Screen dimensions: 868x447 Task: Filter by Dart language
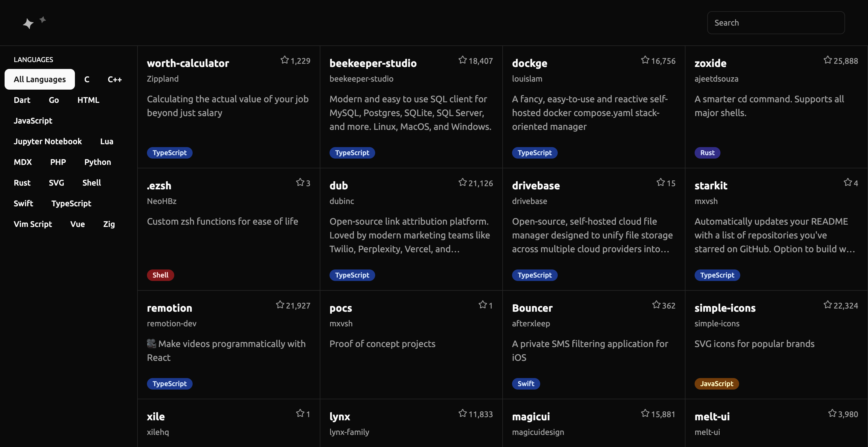coord(22,100)
